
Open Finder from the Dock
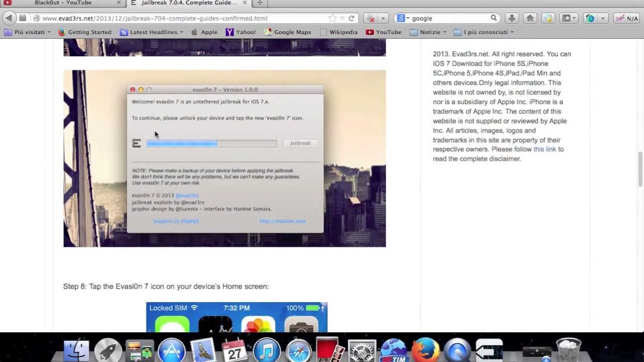[x=76, y=350]
